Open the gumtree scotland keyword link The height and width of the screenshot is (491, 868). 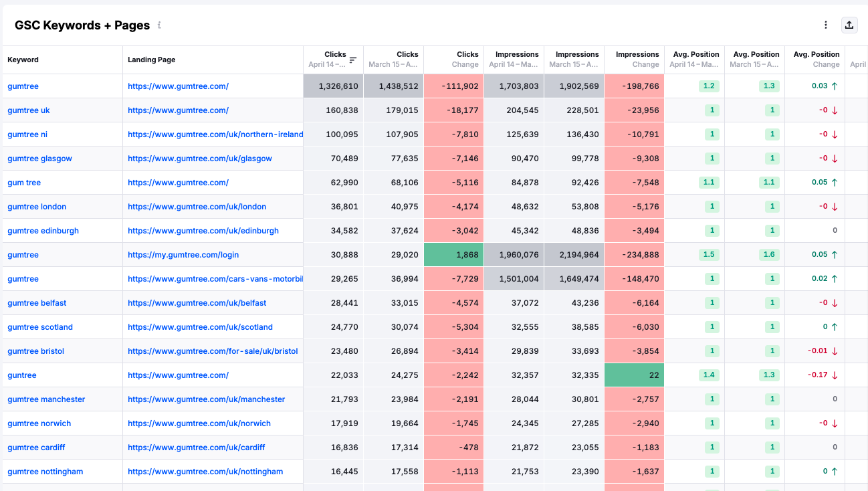click(40, 327)
